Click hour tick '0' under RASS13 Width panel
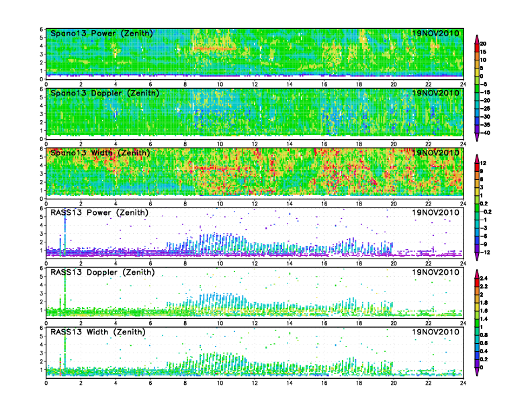This screenshot has width=532, height=411. click(x=46, y=383)
